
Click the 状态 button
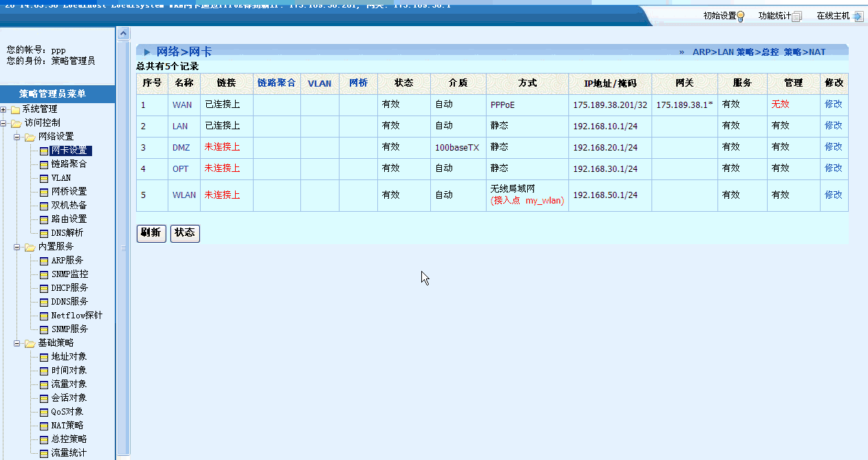[185, 233]
